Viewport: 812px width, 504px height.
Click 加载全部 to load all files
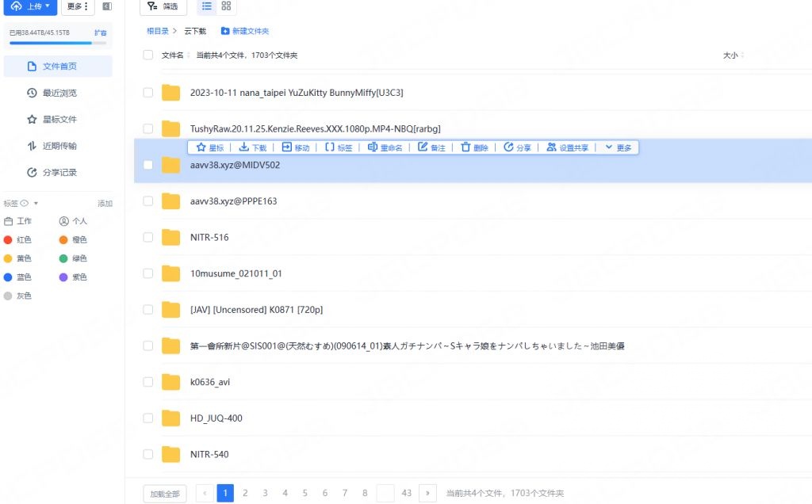[x=164, y=493]
